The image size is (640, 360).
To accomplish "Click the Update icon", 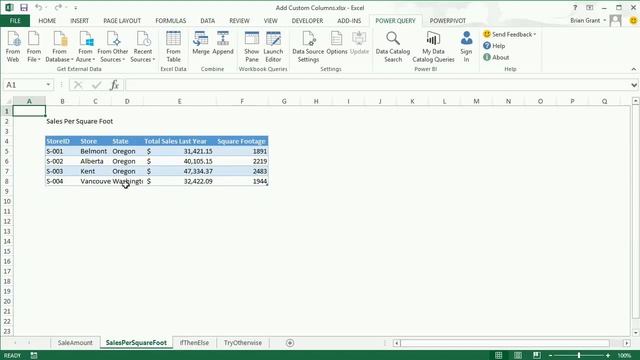I will click(x=359, y=43).
